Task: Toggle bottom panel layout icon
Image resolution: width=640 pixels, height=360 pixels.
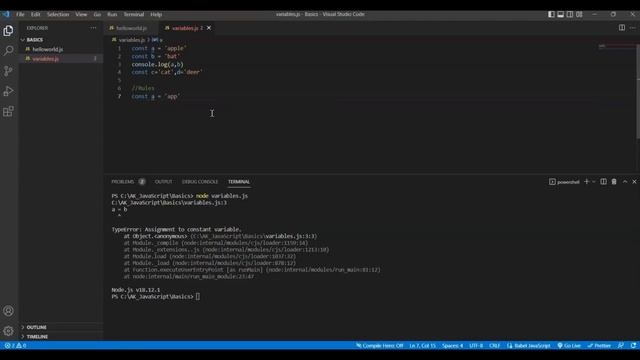Action: [560, 14]
